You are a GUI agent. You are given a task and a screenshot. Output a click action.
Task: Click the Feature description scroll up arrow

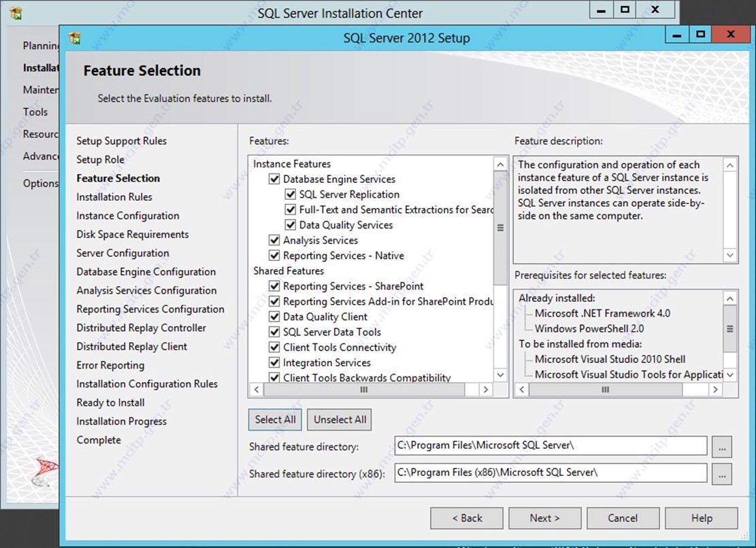[730, 166]
